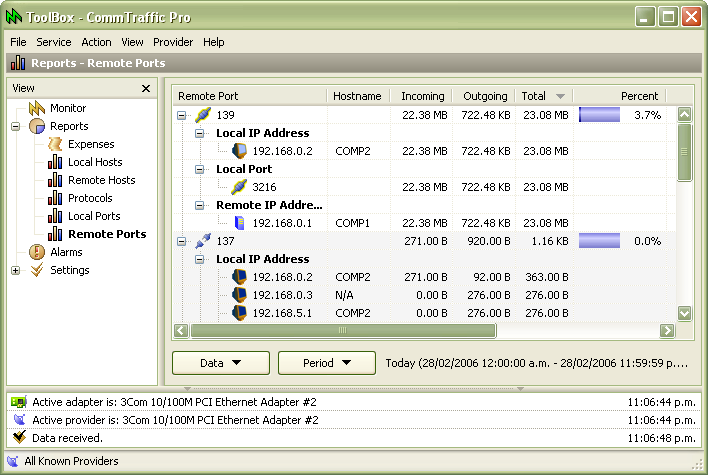Sort by the Percent column header
This screenshot has height=475, width=708.
click(x=620, y=96)
